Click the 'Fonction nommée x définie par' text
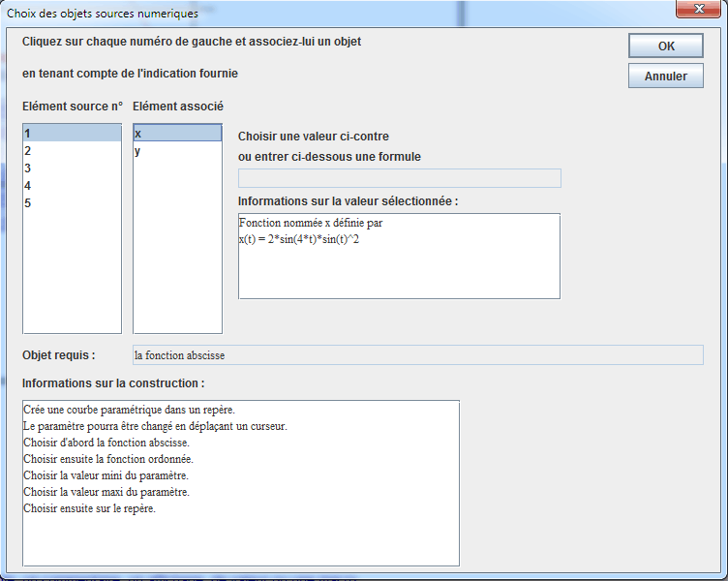The width and height of the screenshot is (728, 581). tap(311, 223)
